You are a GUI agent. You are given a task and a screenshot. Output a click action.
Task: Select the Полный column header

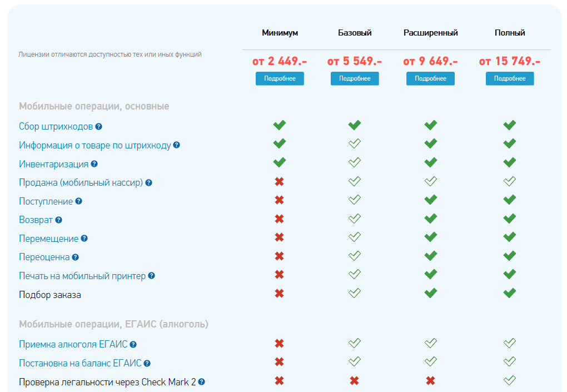click(510, 33)
